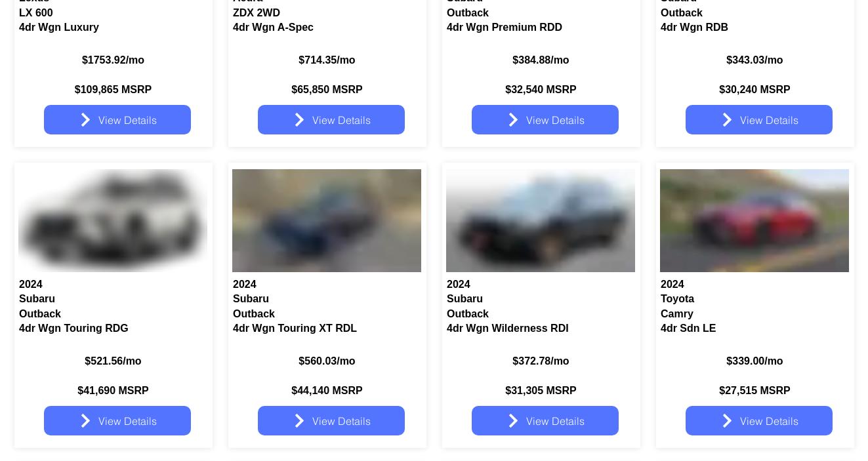Click chevron icon on Outback RDB button
Screen dimensions: 868x461
727,120
